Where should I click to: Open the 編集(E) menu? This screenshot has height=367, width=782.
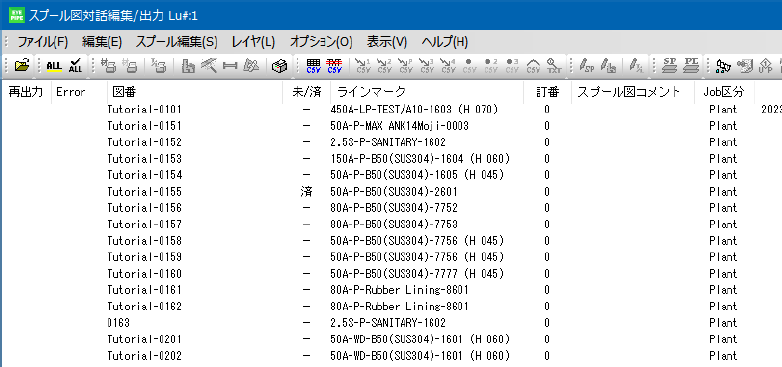click(102, 42)
